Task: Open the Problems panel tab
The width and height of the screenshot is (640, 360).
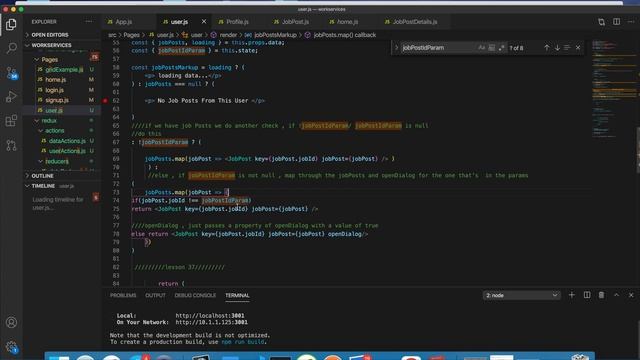Action: pyautogui.click(x=123, y=295)
